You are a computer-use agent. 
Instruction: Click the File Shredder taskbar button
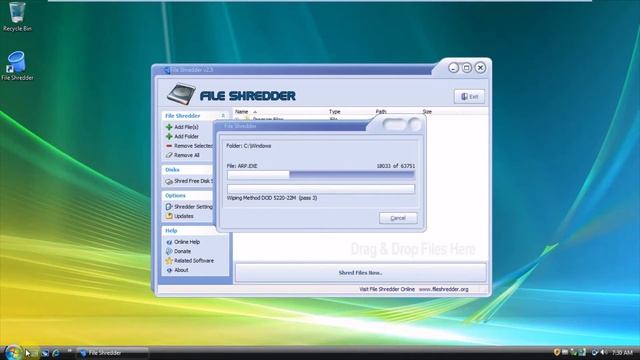coord(113,353)
